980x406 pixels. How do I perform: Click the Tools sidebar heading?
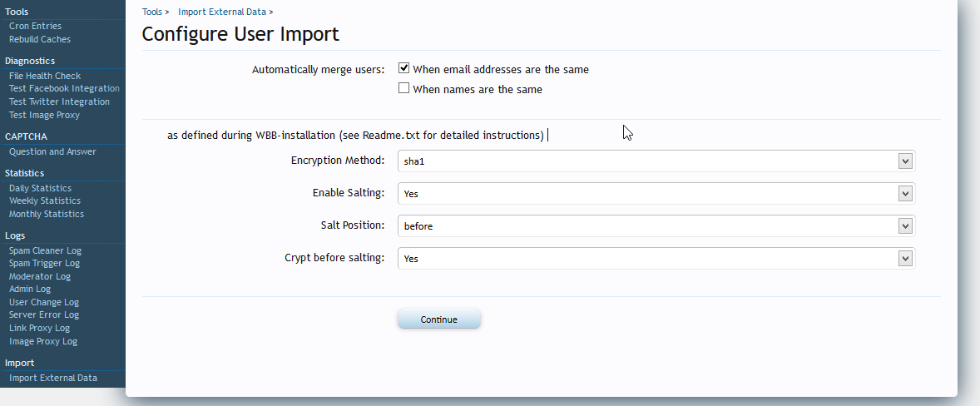(x=17, y=12)
